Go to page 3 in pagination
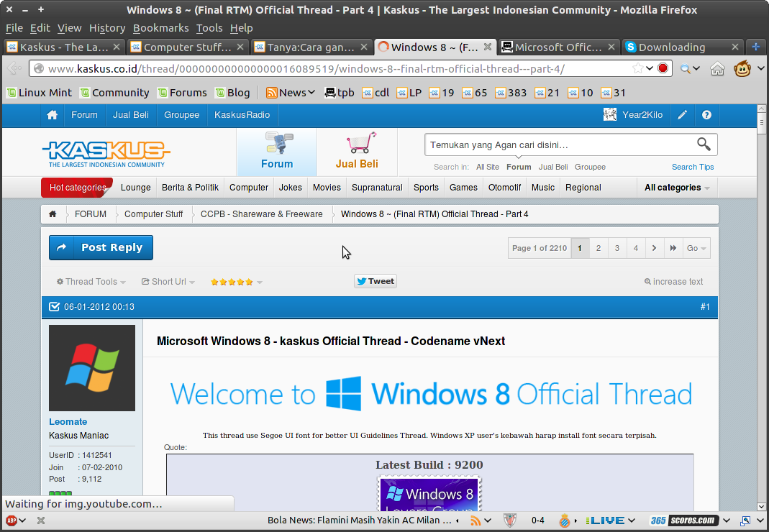 pyautogui.click(x=617, y=248)
